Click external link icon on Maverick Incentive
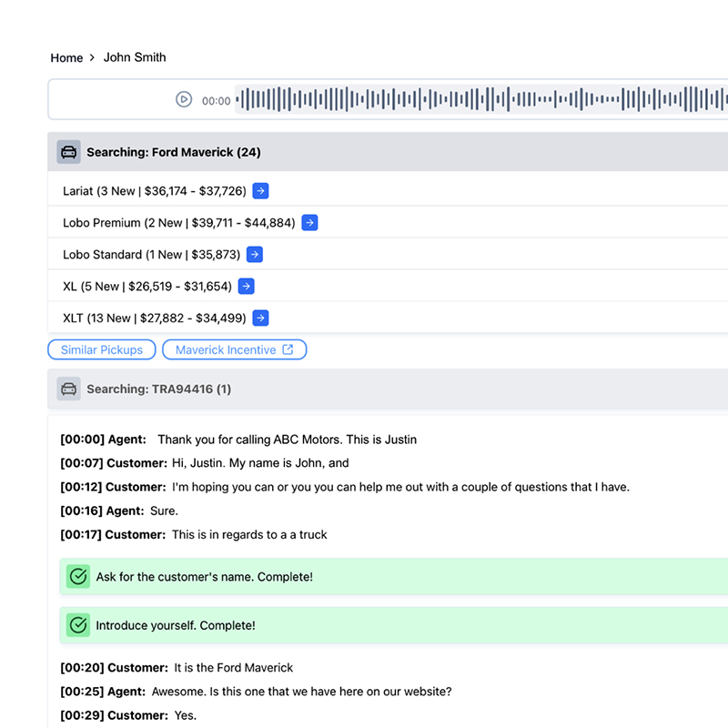Screen dimensions: 728x728 (288, 349)
